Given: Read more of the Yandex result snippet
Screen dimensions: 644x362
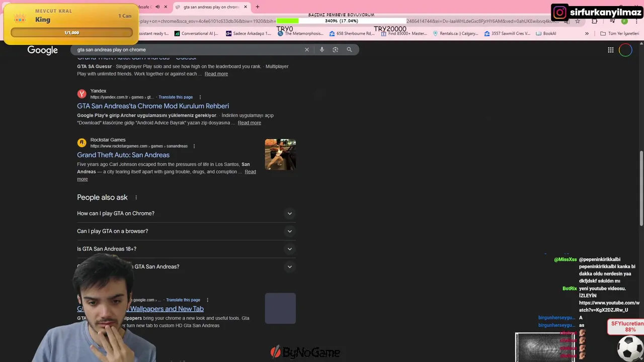Looking at the screenshot, I should coord(250,123).
